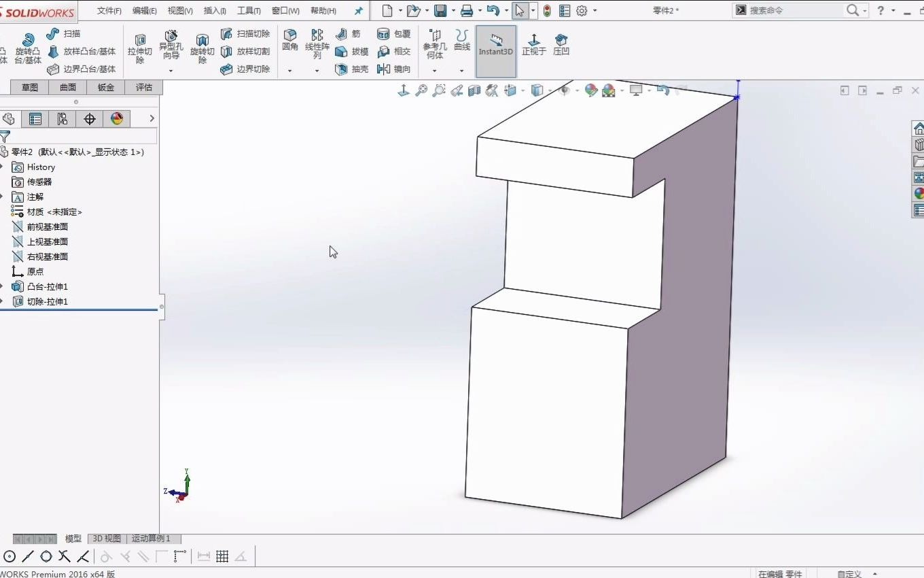Select the 压凹 indent tool
The image size is (924, 578).
(561, 44)
